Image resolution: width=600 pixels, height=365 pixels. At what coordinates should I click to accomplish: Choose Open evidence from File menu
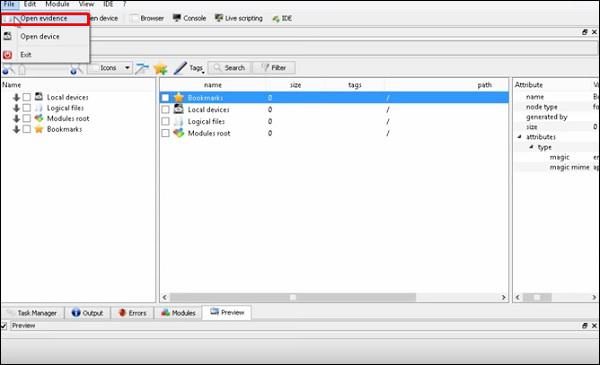pos(45,18)
